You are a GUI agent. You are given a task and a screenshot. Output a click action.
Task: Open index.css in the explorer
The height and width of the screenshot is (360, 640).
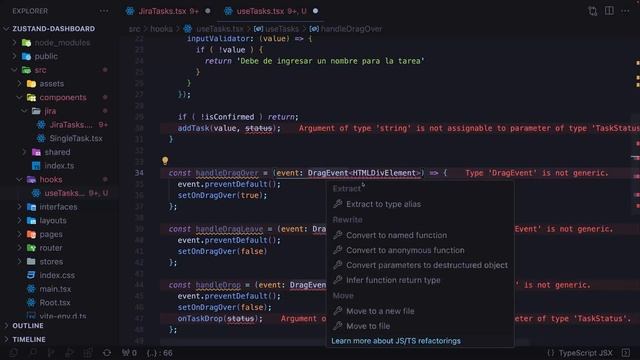tap(57, 275)
